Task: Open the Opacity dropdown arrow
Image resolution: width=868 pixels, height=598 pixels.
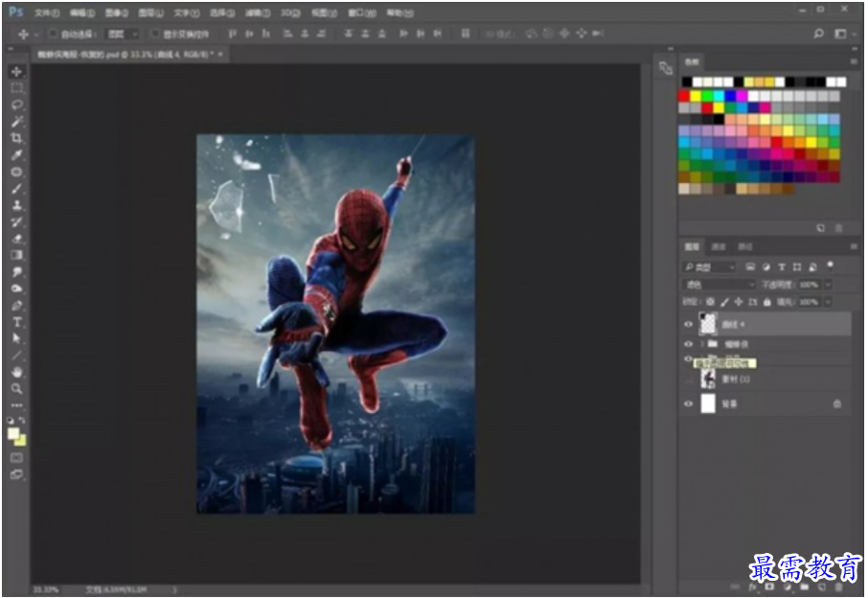Action: click(828, 285)
